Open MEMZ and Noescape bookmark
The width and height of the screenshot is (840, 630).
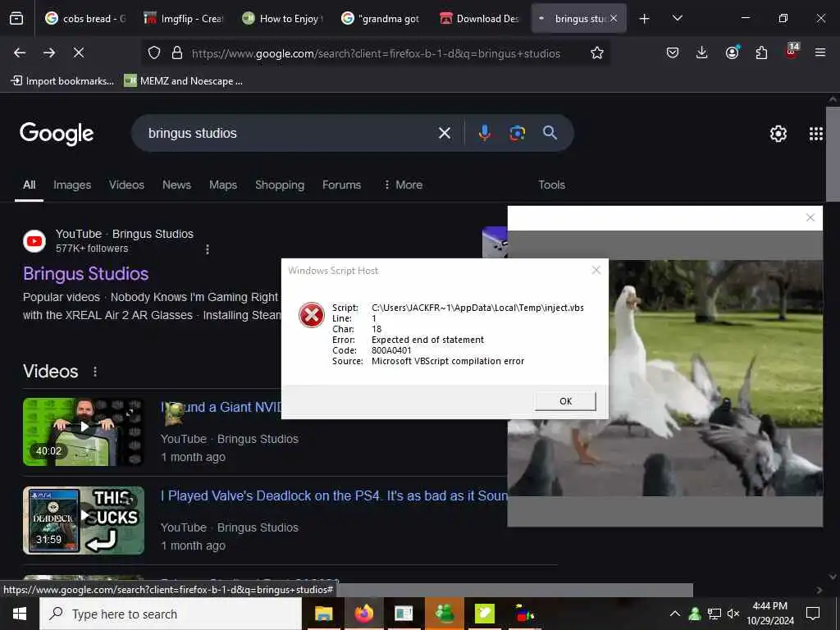[183, 81]
